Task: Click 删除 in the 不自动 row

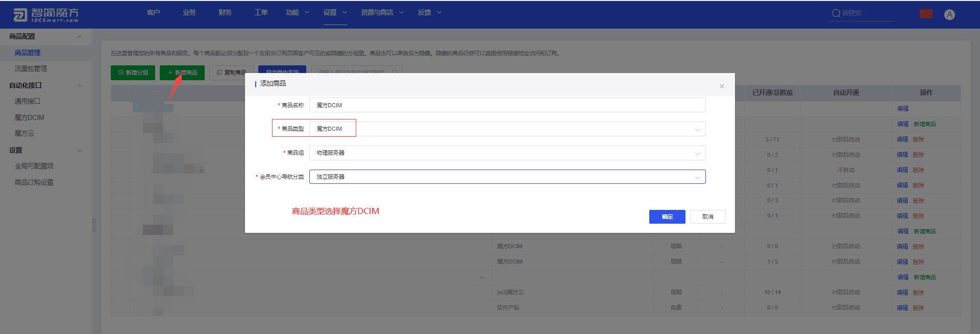Action: (918, 170)
